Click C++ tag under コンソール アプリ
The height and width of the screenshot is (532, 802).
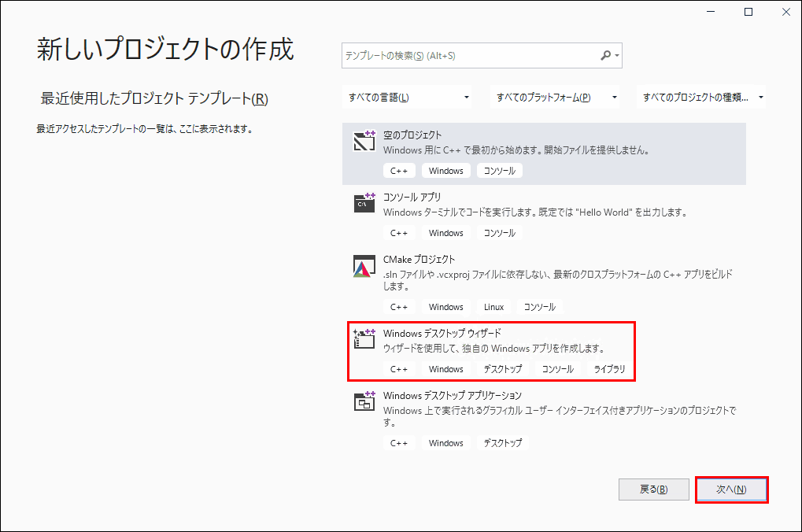399,233
